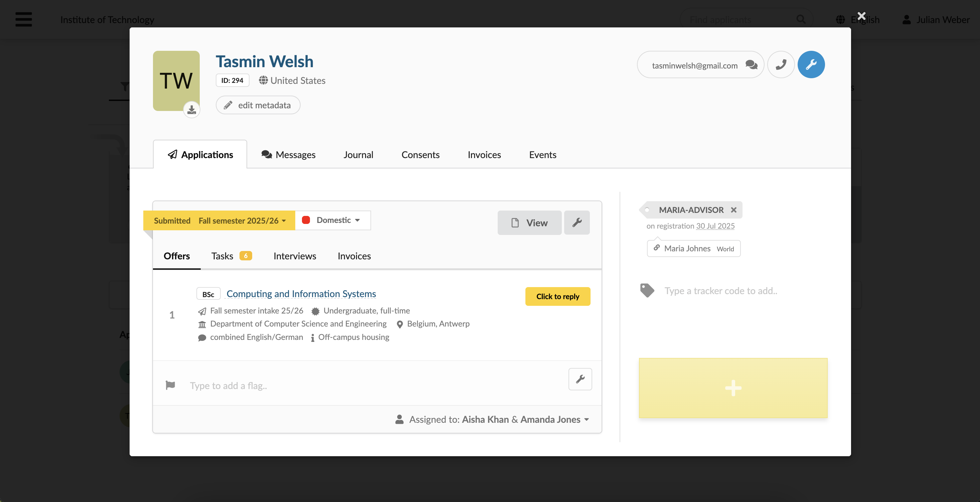Expand the Assigned to dropdown

click(x=492, y=419)
